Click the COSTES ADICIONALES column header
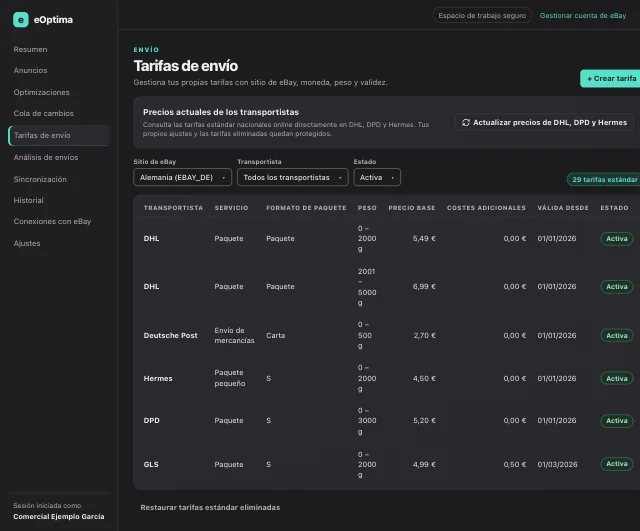 click(x=486, y=208)
